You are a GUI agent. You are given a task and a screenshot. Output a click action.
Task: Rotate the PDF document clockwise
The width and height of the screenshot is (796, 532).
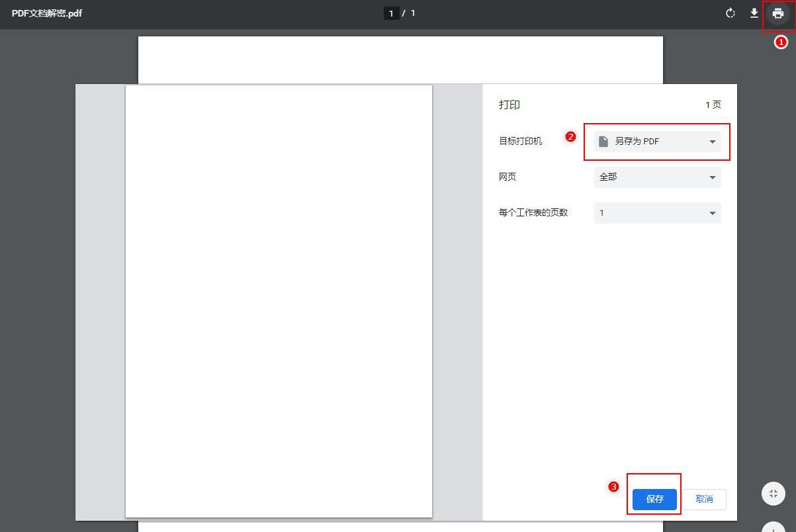(730, 13)
